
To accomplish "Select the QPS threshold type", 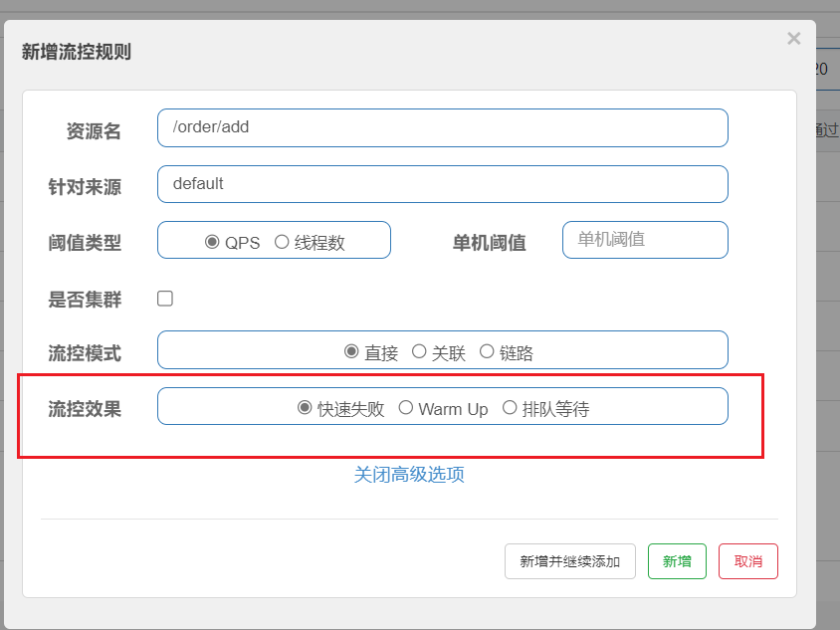I will click(x=212, y=242).
